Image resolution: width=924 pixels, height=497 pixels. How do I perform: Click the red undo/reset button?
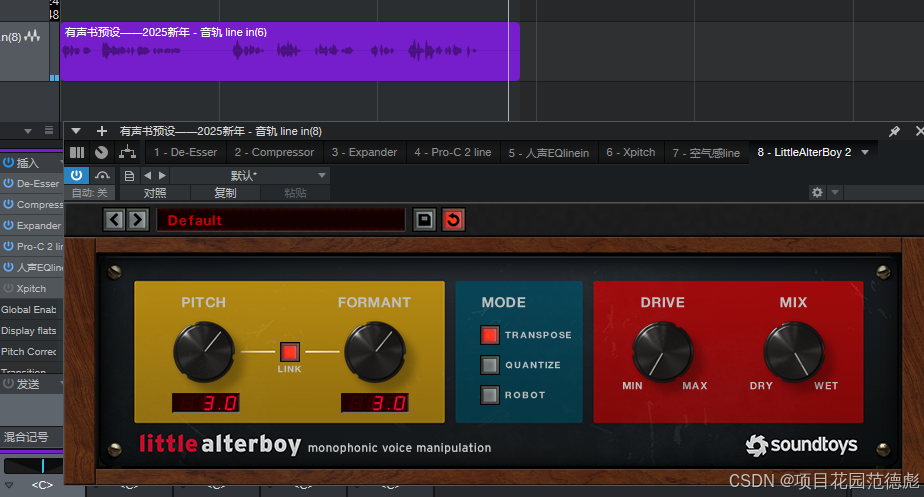point(453,220)
